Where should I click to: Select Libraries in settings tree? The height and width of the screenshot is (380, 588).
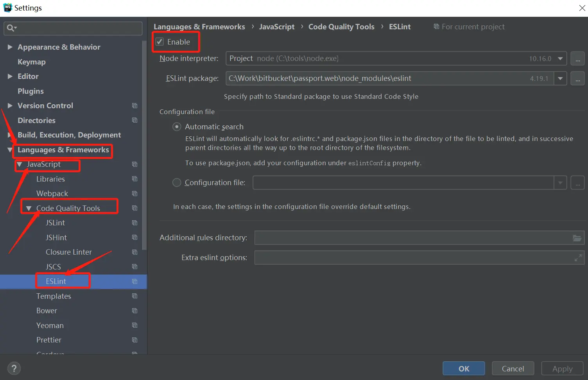[50, 179]
